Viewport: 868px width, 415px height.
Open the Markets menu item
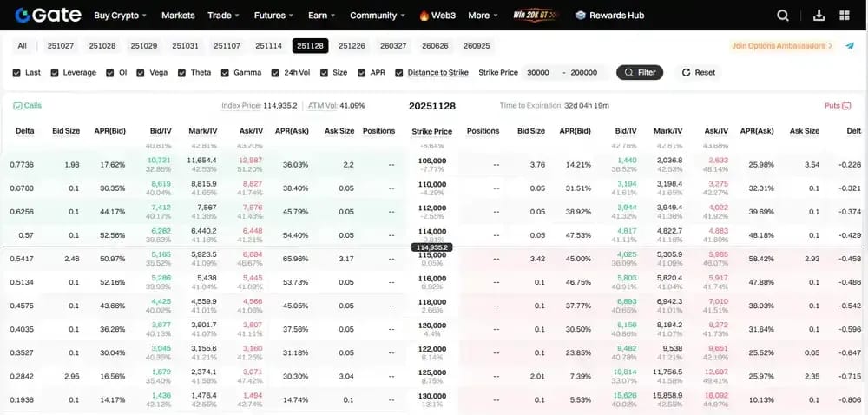[178, 16]
